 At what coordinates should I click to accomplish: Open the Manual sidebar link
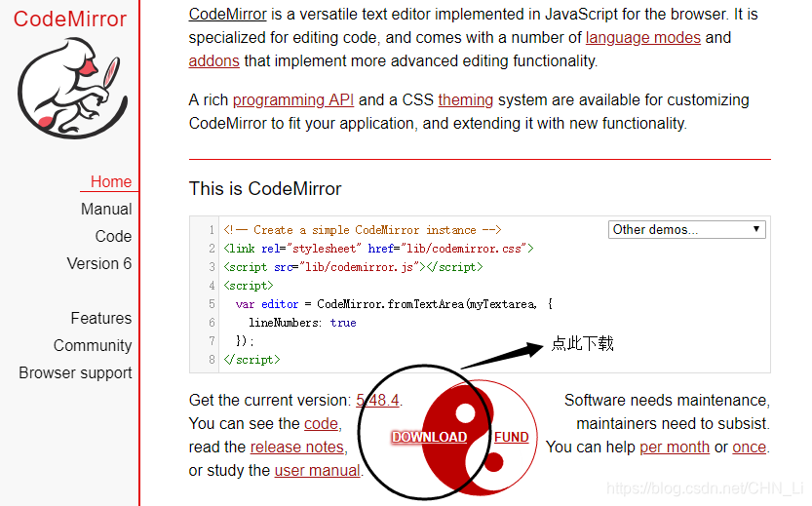106,210
